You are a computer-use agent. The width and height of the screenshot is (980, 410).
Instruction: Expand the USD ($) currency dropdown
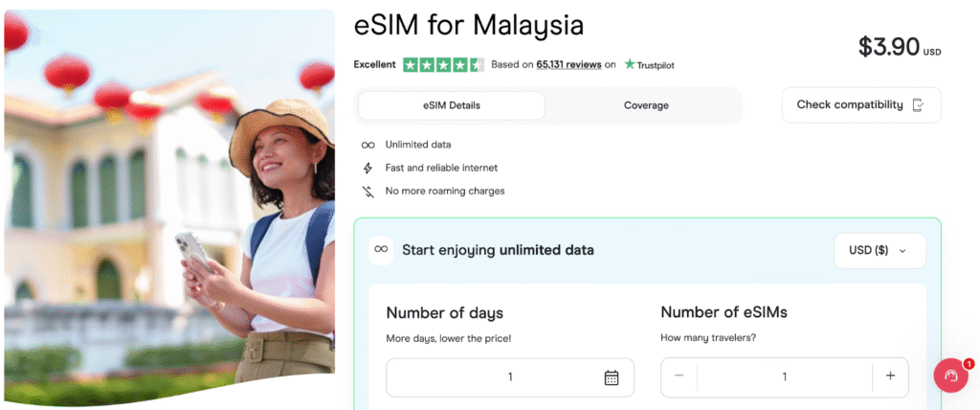[x=879, y=250]
